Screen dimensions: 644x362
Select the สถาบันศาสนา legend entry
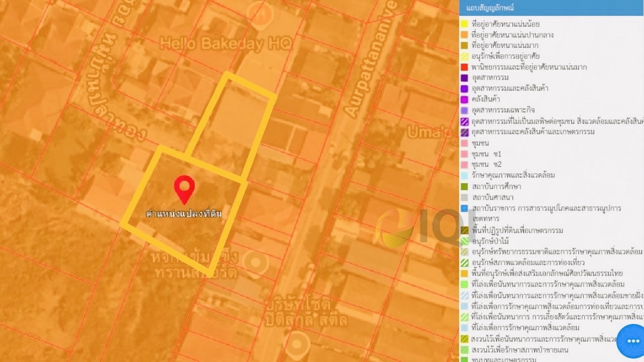click(492, 198)
